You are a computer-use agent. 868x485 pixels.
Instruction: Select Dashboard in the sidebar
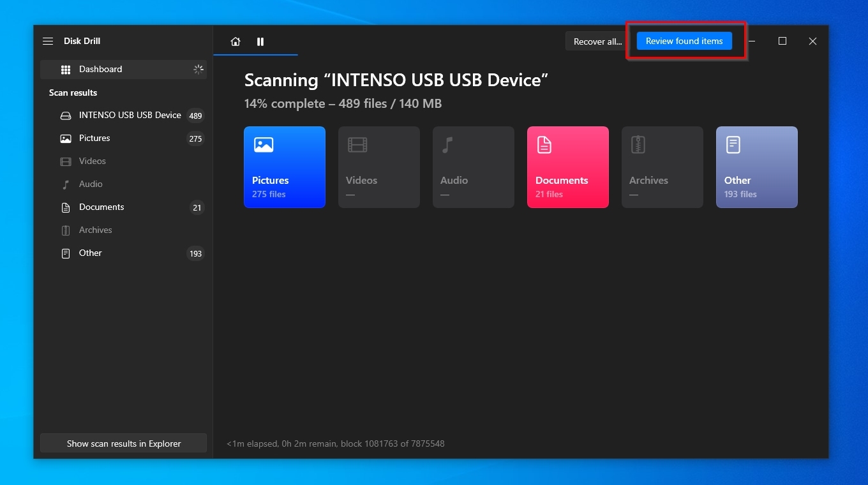coord(123,70)
